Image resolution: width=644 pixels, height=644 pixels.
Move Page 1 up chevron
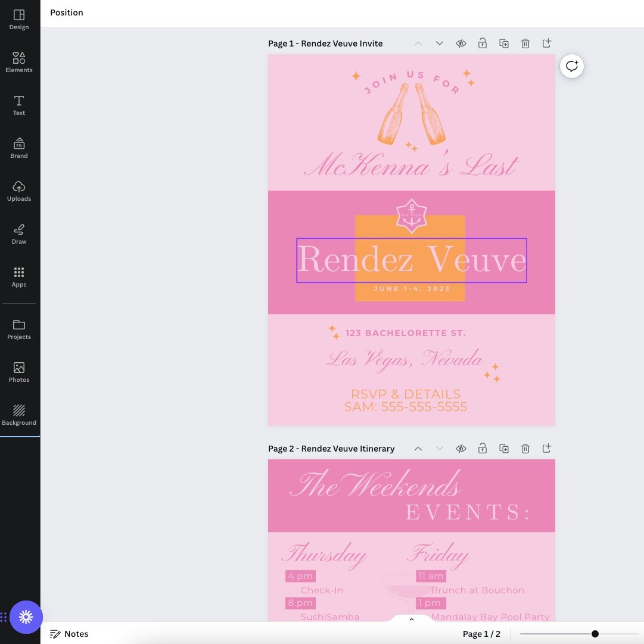pos(418,43)
